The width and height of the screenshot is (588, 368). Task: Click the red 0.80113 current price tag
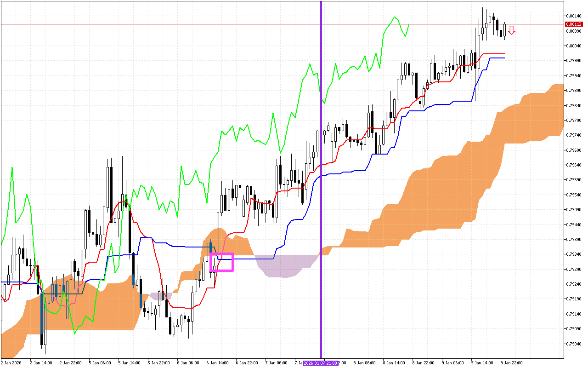click(573, 24)
